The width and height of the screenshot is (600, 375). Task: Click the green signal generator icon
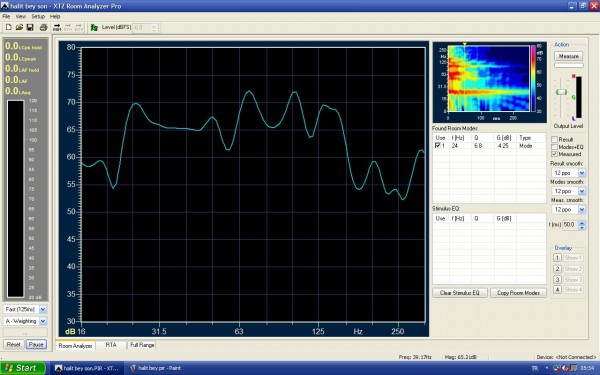(94, 27)
